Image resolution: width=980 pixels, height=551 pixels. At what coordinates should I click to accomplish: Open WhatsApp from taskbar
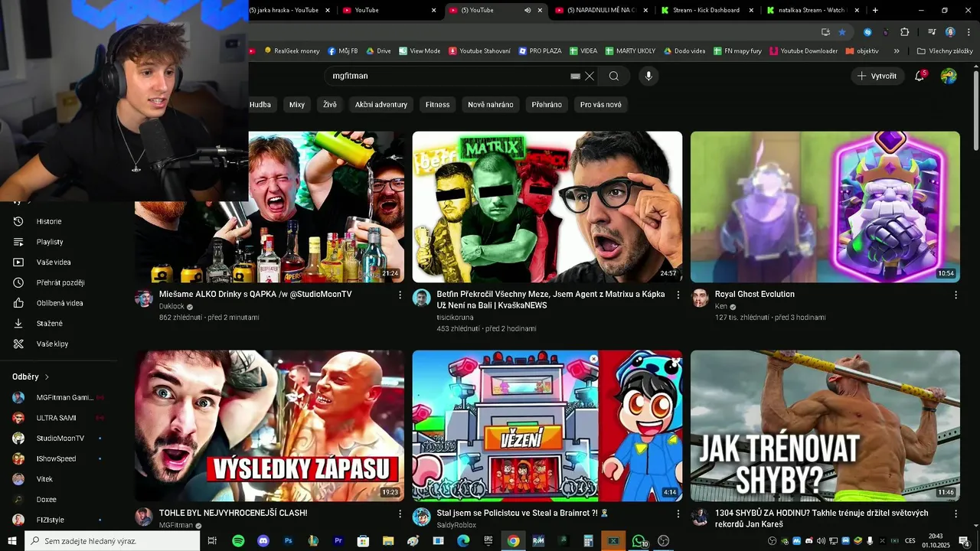639,541
